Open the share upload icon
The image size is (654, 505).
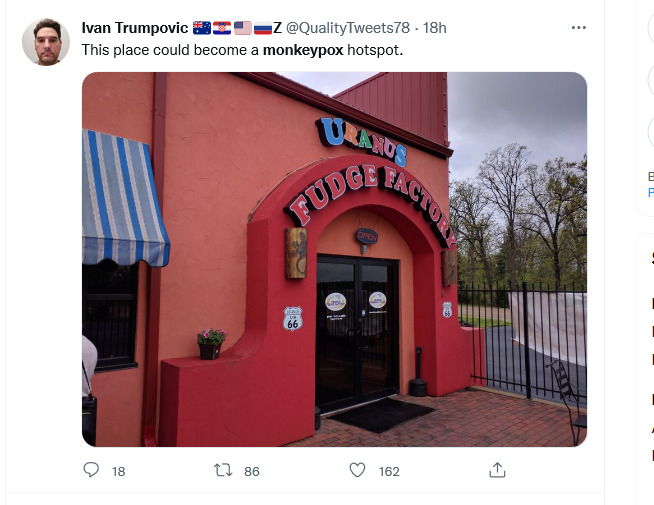coord(497,470)
